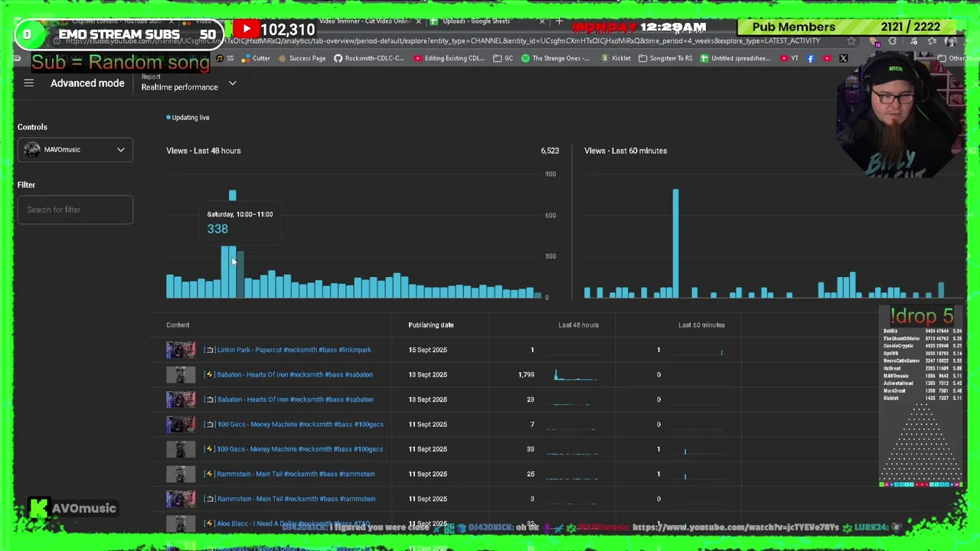Click video type icon in Rammstein 3 views row
Image resolution: width=980 pixels, height=551 pixels.
(209, 499)
